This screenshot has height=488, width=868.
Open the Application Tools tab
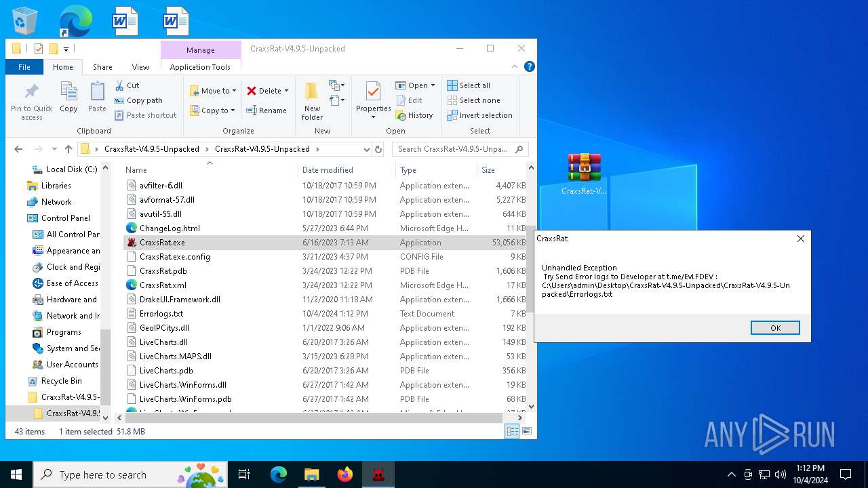click(x=200, y=67)
